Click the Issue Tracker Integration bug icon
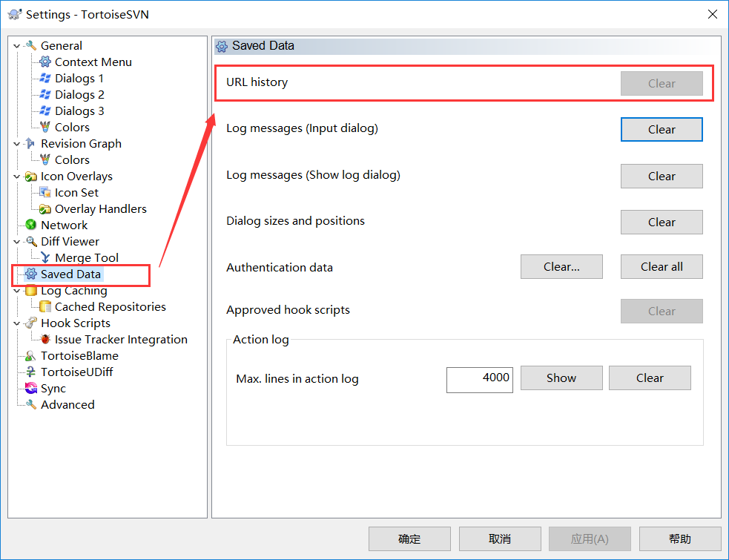The height and width of the screenshot is (560, 729). [45, 340]
